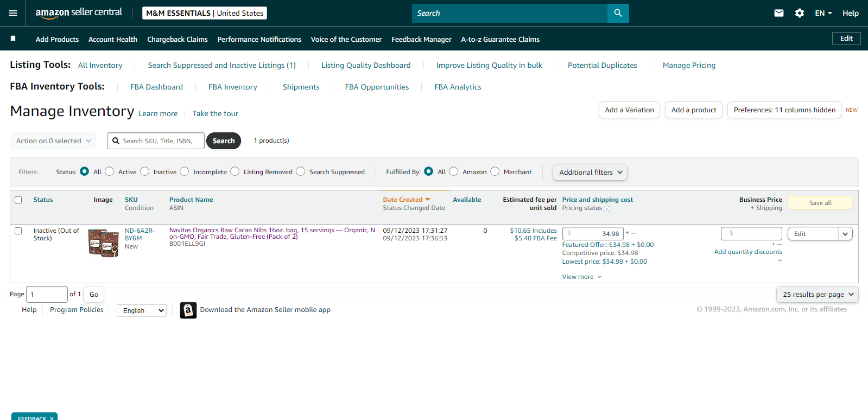
Task: Open Search Suppressed and Inactive Listings (1)
Action: click(x=221, y=65)
